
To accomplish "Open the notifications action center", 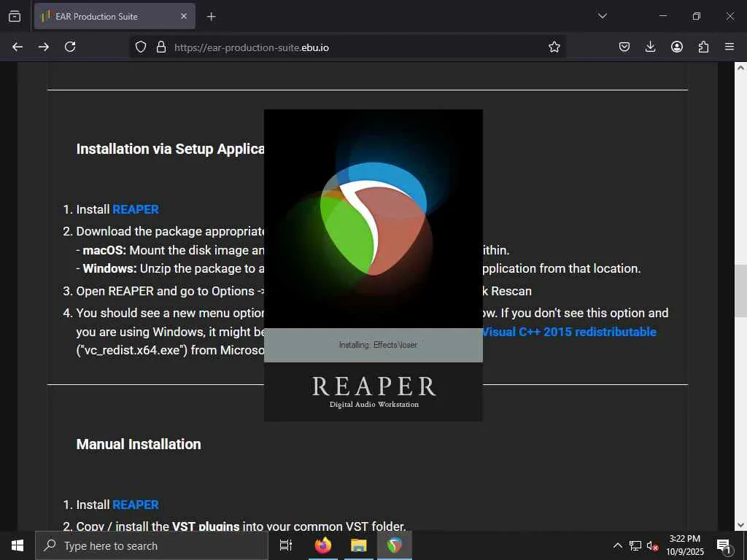I will click(724, 545).
